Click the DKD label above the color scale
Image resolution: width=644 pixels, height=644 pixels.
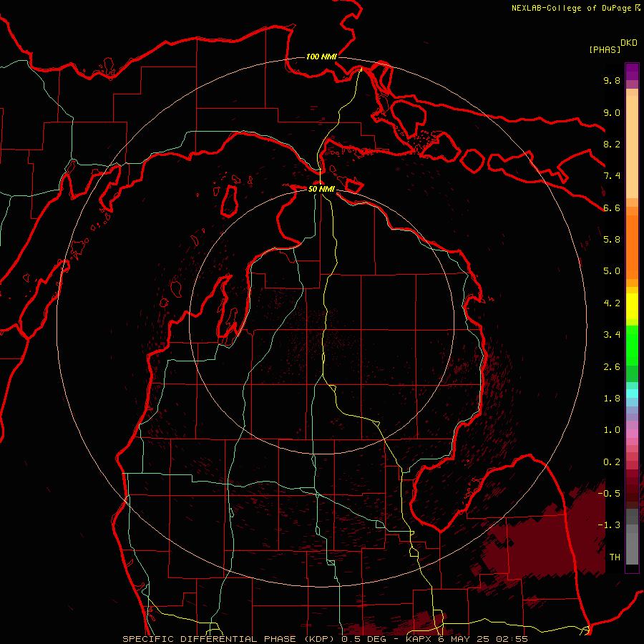[x=628, y=43]
